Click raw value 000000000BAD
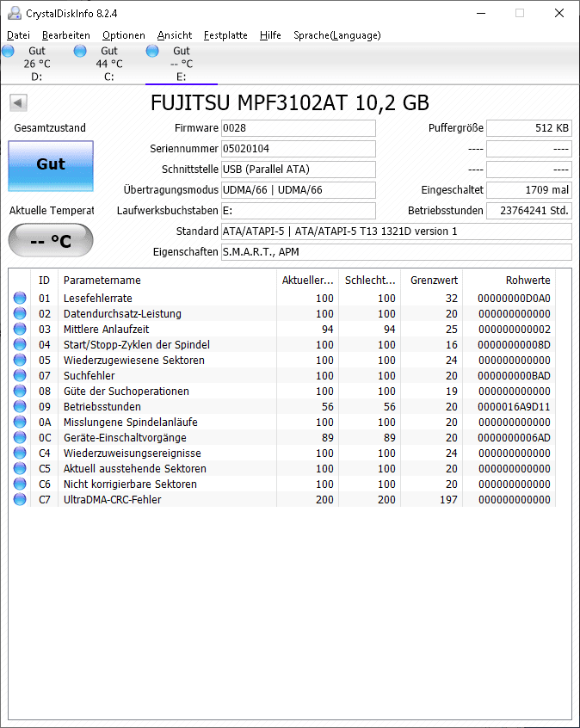The width and height of the screenshot is (580, 728). (x=514, y=375)
